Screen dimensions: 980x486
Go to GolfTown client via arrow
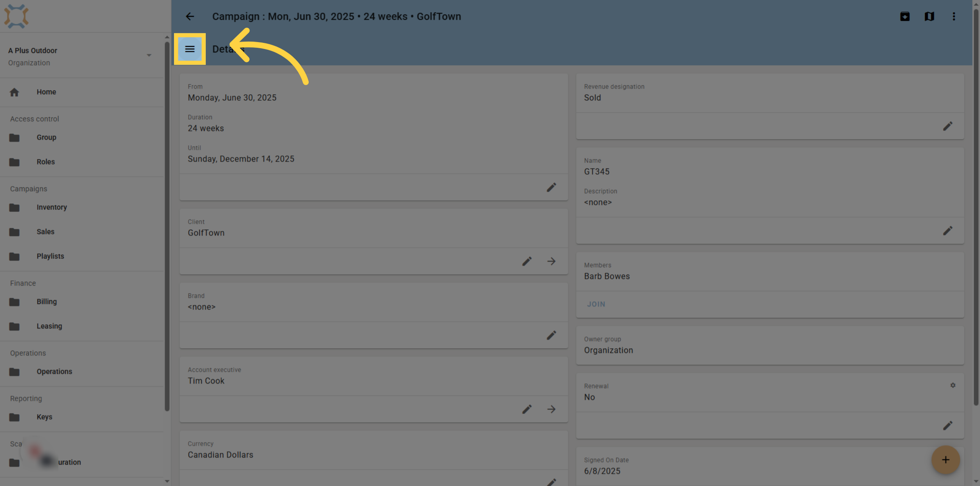551,261
